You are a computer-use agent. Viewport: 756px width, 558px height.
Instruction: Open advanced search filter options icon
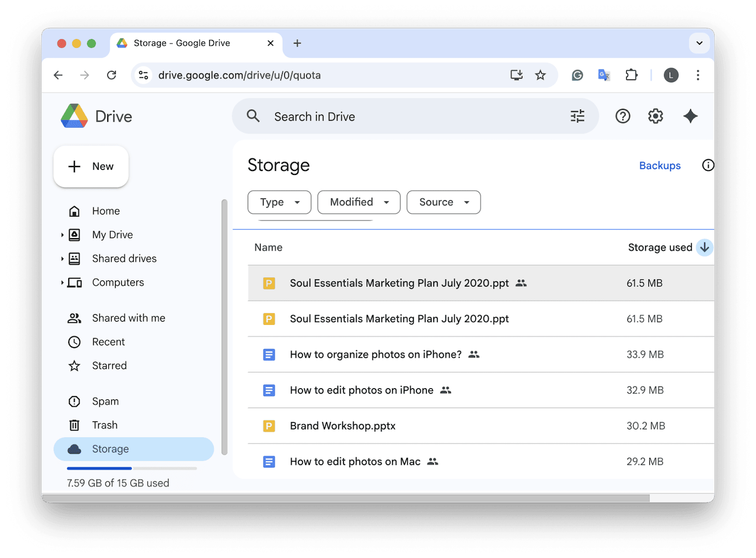pos(577,116)
